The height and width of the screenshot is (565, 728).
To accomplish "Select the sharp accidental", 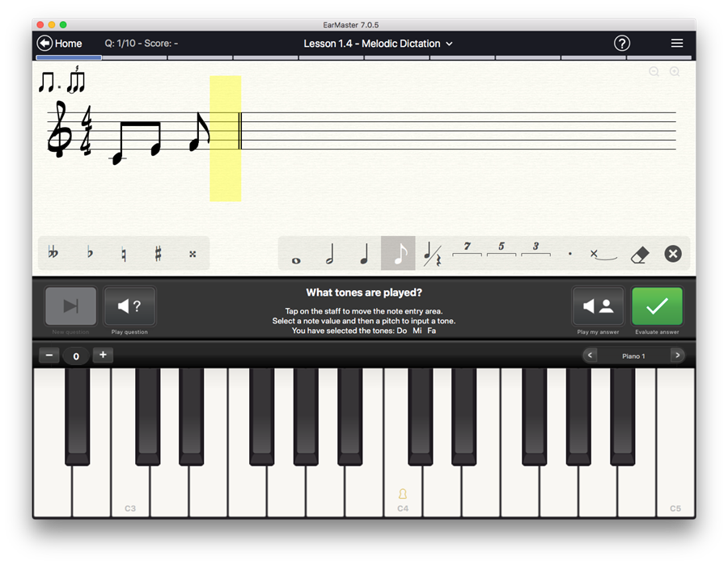I will coord(158,254).
